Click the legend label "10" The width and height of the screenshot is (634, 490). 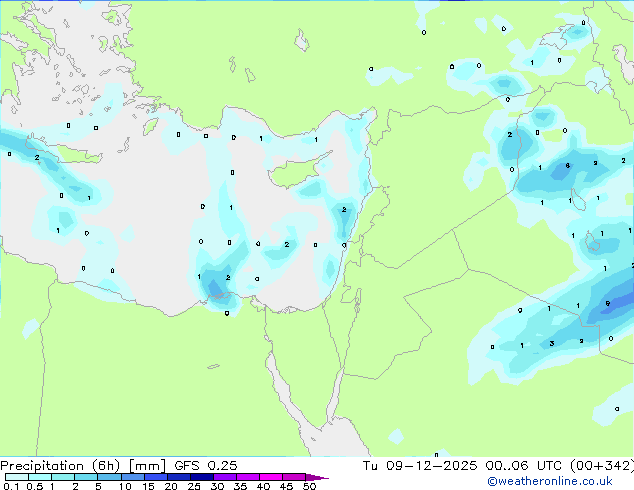[x=125, y=486]
